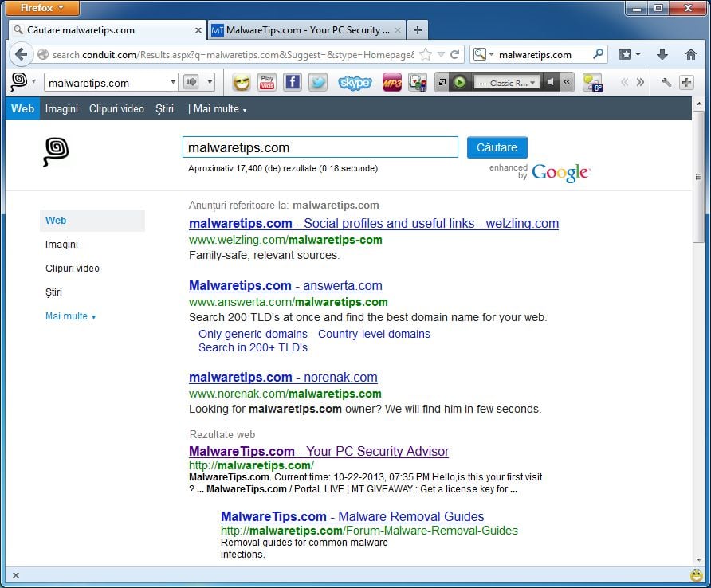Open the Facebook toolbar icon
Screen dimensions: 711x588
pyautogui.click(x=293, y=83)
